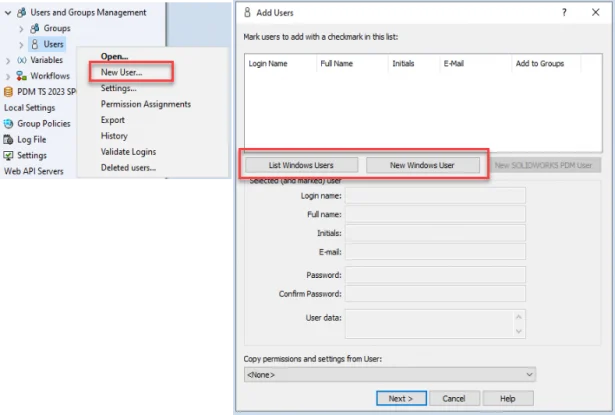
Task: Click the PDM TS 2023 database icon
Action: coord(8,92)
